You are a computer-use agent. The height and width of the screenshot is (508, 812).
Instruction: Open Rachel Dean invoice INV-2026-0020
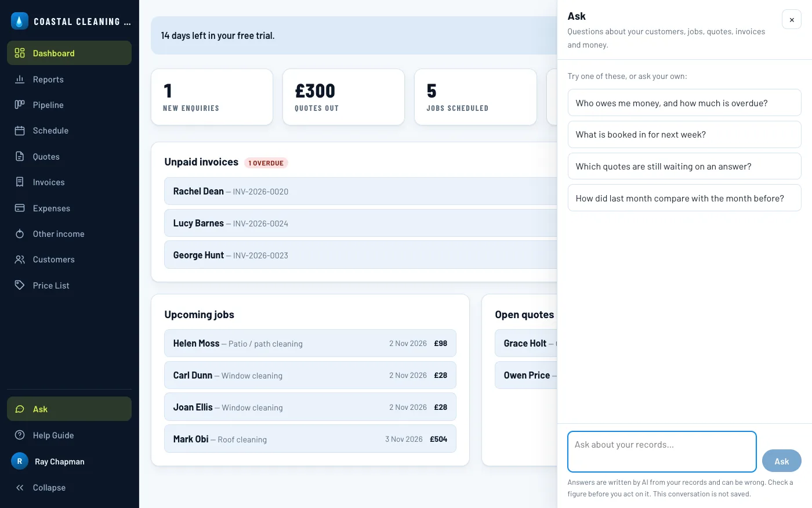click(361, 191)
